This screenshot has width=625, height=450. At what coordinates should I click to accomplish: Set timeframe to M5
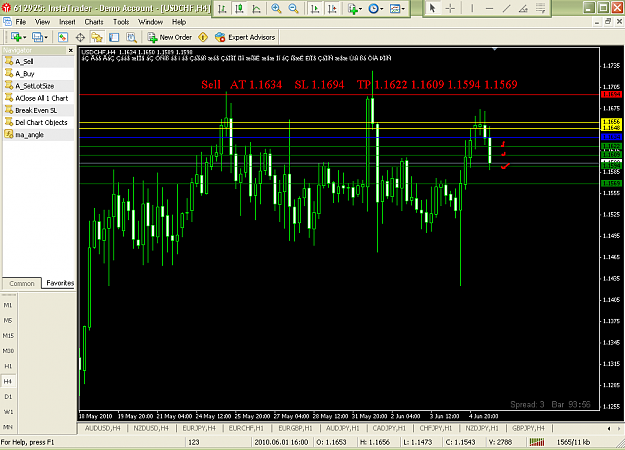pos(8,320)
